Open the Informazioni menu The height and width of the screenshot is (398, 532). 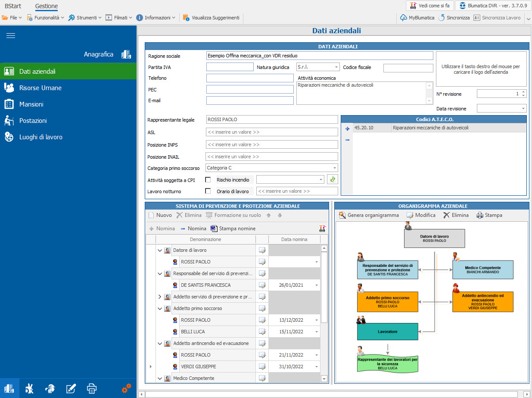pyautogui.click(x=156, y=18)
